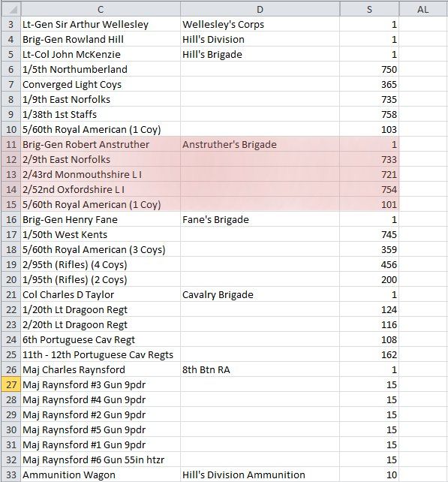448x482 pixels.
Task: Click the Hill's Division Ammunition cell
Action: point(260,474)
